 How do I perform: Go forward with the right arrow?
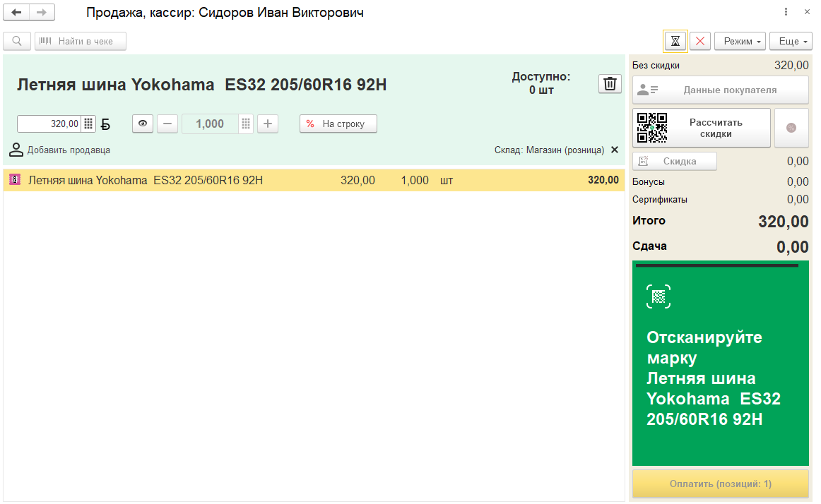(x=42, y=12)
